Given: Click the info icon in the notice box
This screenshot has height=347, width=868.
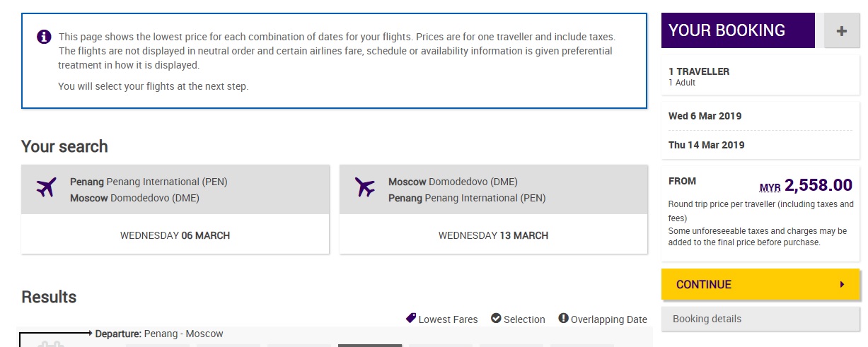Looking at the screenshot, I should click(x=44, y=37).
